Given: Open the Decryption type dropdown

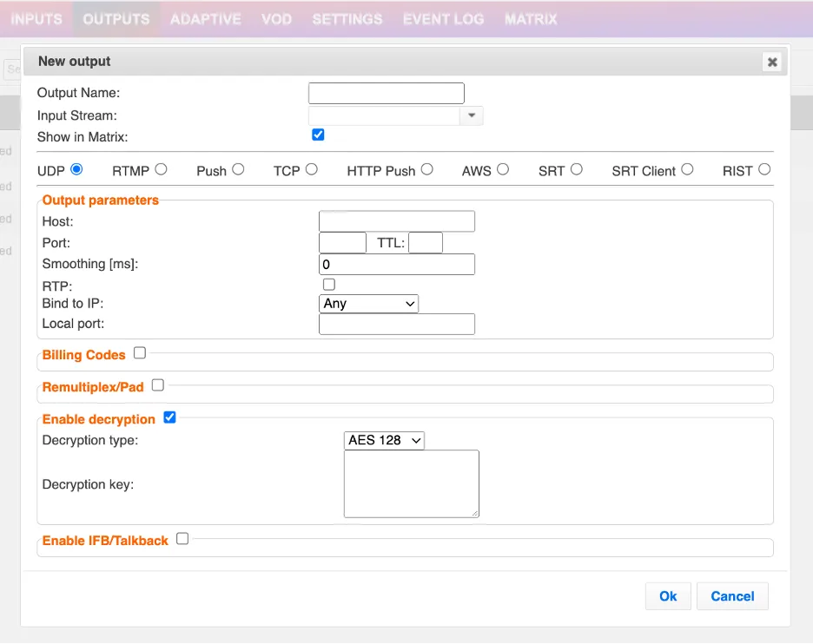Looking at the screenshot, I should pos(384,440).
